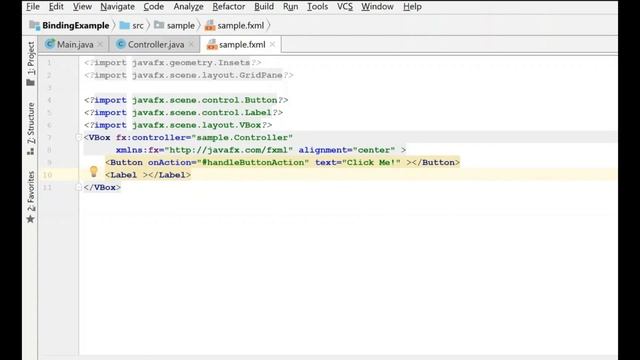Close the Main.java tab
Image resolution: width=640 pixels, height=360 pixels.
pos(100,44)
